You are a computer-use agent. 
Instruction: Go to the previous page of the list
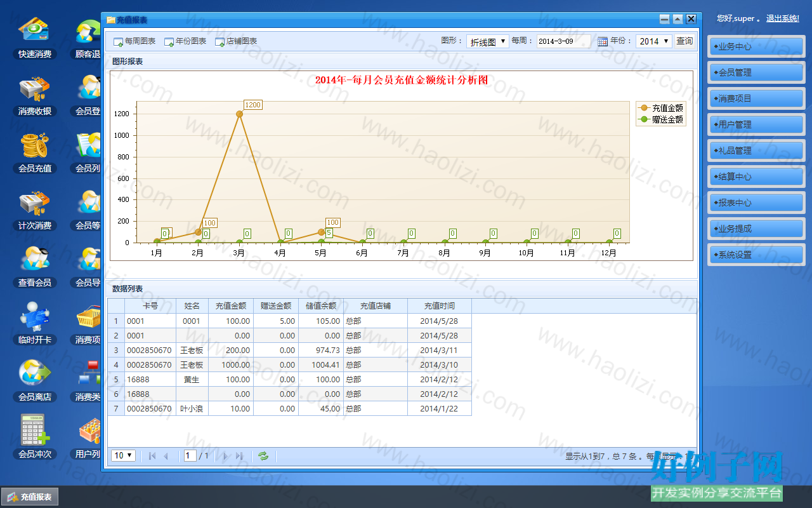click(166, 455)
